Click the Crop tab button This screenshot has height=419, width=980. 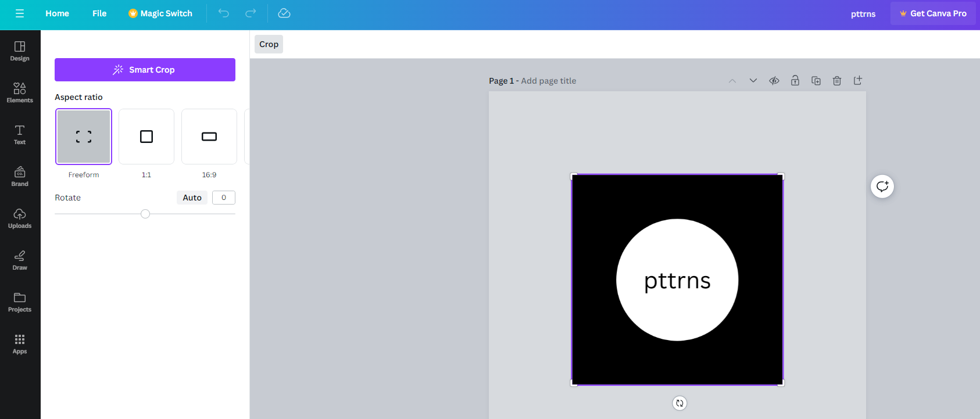click(x=269, y=44)
